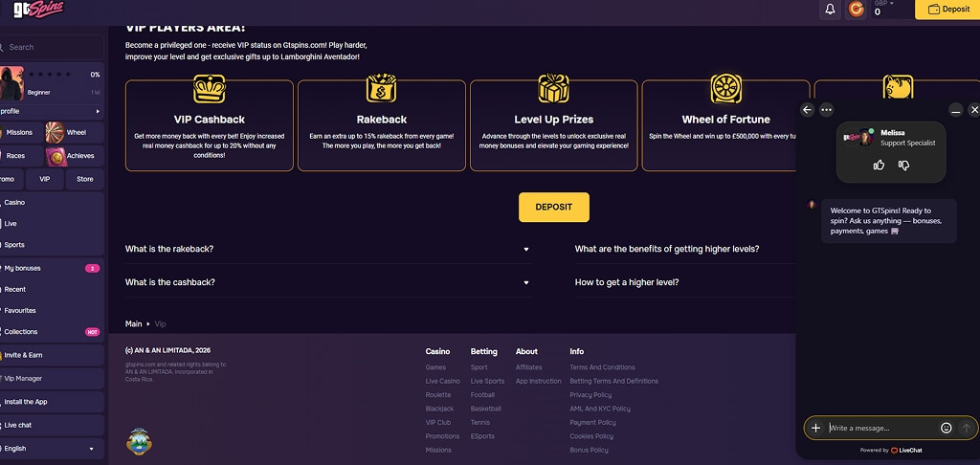Viewport: 980px width, 465px height.
Task: Switch to the VIP tab
Action: click(x=44, y=179)
